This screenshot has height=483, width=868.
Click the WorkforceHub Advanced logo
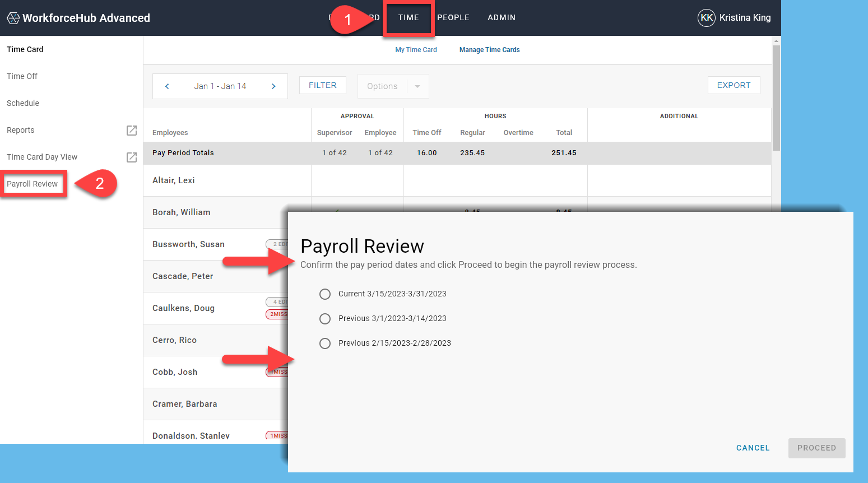click(78, 17)
